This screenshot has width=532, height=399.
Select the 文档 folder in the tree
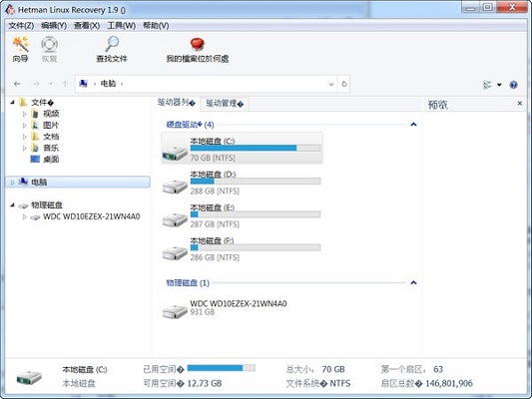click(x=51, y=137)
